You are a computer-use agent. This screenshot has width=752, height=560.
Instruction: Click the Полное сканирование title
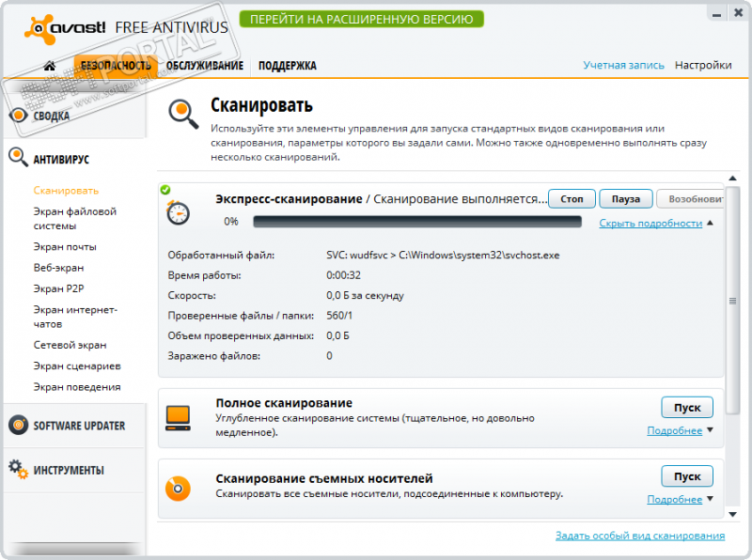coord(284,403)
